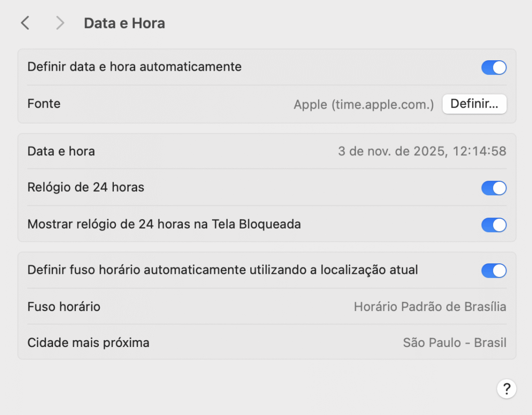This screenshot has height=415, width=532.
Task: Click the Cidade mais próxima row label
Action: click(x=88, y=343)
